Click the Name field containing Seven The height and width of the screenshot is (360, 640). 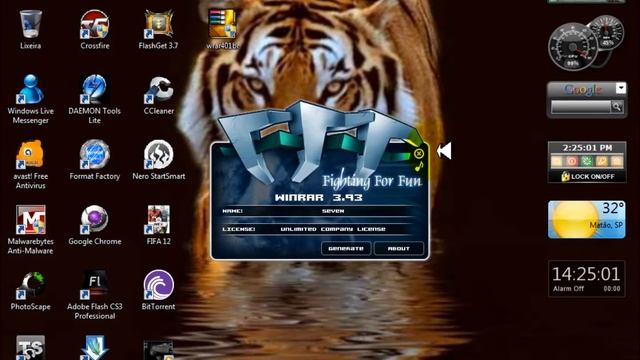point(333,211)
